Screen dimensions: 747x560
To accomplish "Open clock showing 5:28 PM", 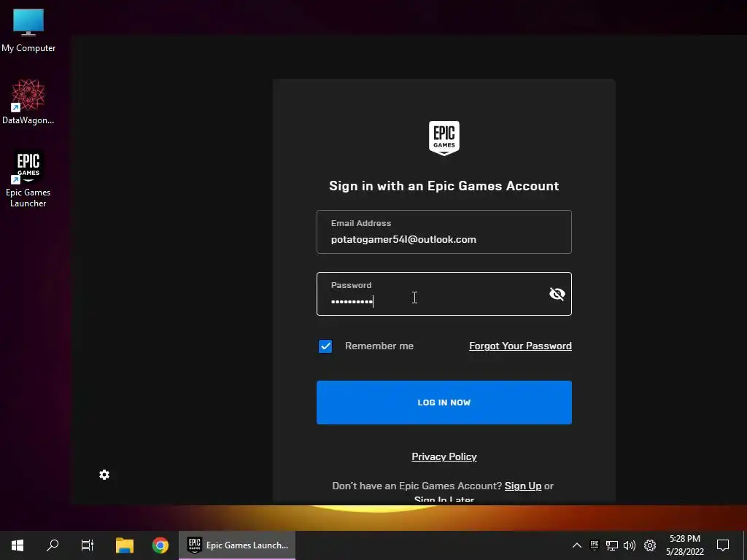I will click(x=684, y=545).
